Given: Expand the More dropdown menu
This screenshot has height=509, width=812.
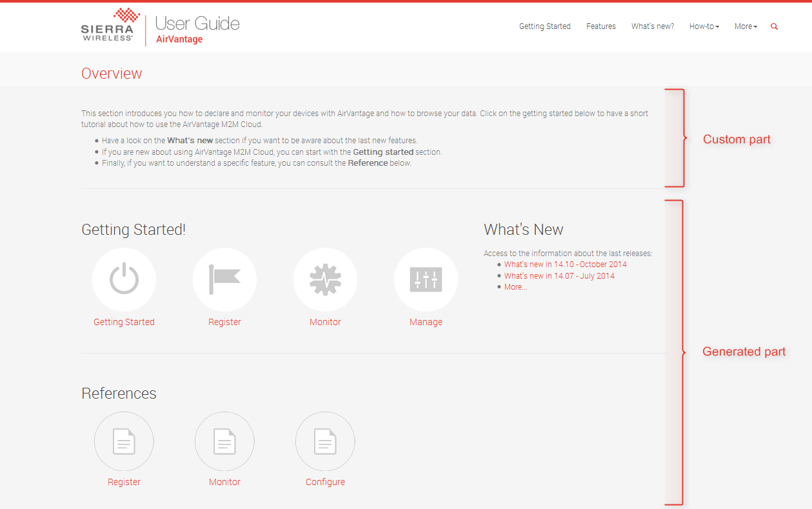Looking at the screenshot, I should tap(746, 26).
